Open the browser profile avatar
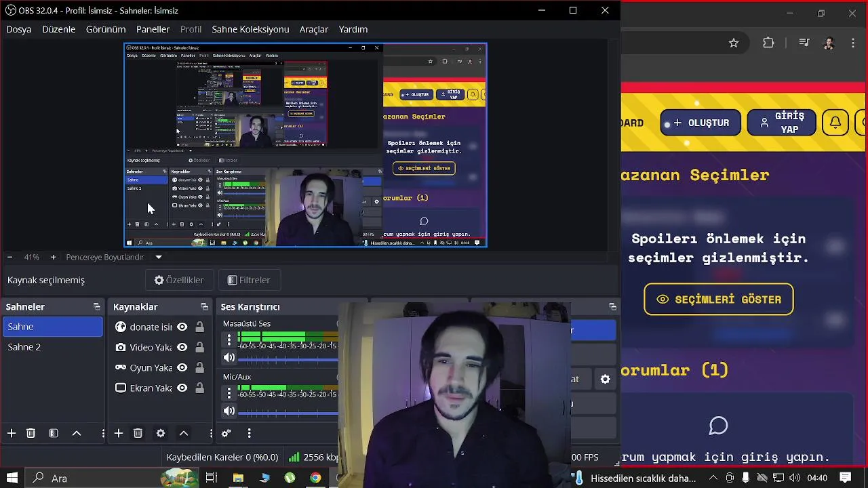Screen dimensions: 868x488 click(x=829, y=43)
